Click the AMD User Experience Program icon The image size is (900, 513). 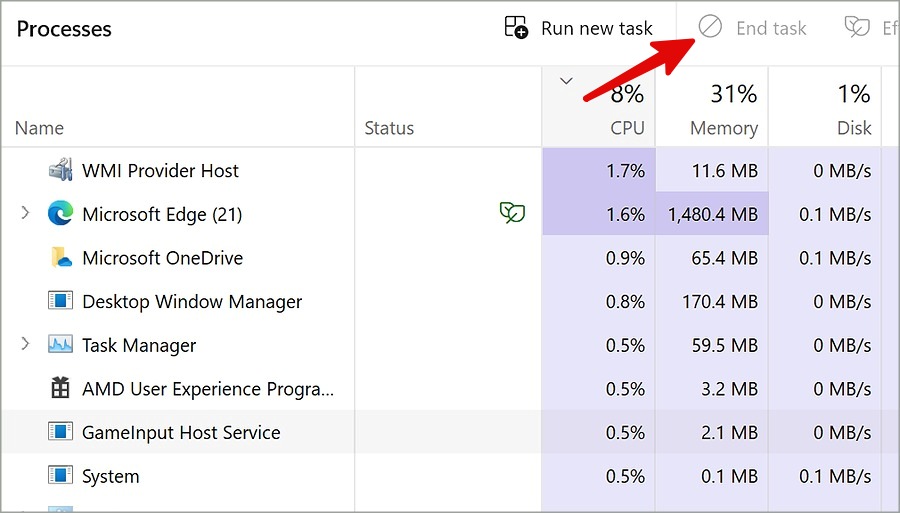61,389
